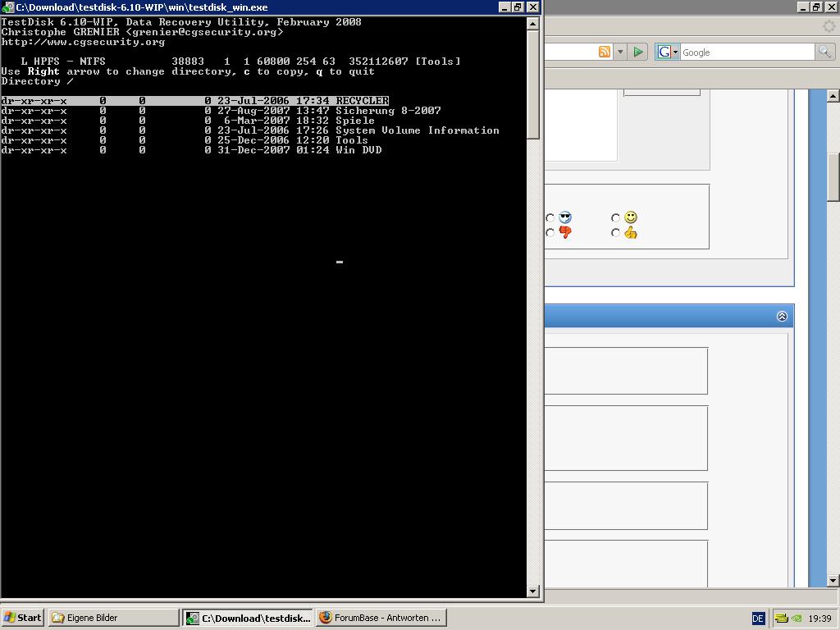
Task: Switch to testdisk taskbar item
Action: pyautogui.click(x=248, y=618)
